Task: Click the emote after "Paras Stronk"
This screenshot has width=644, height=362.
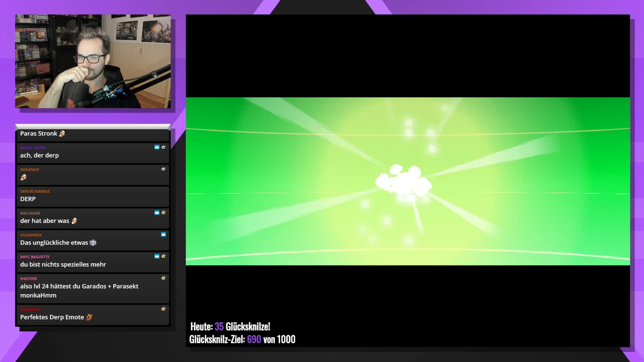Action: click(62, 134)
